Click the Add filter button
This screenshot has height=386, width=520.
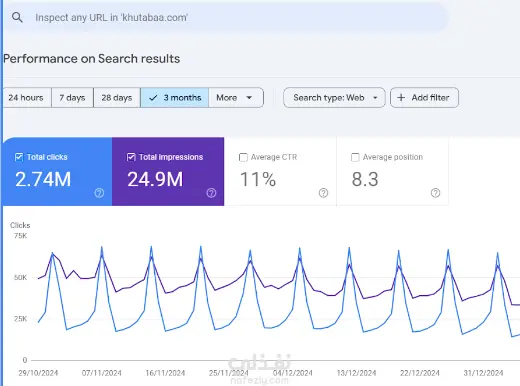(x=424, y=98)
